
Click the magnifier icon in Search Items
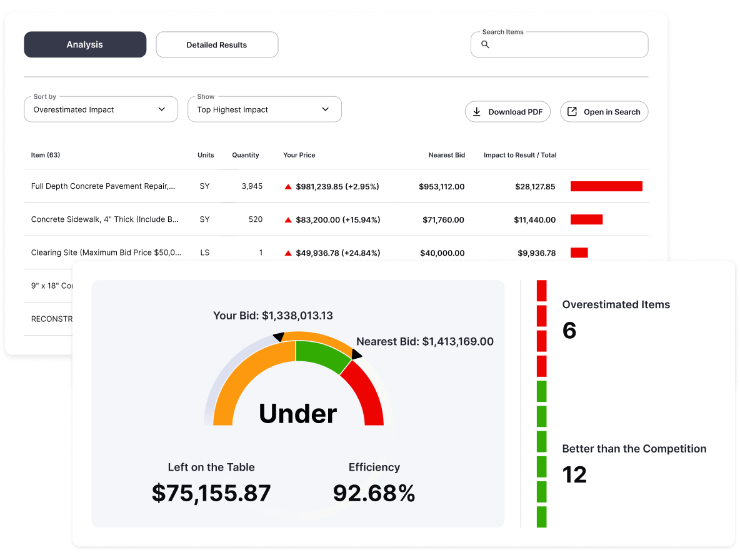pyautogui.click(x=485, y=45)
